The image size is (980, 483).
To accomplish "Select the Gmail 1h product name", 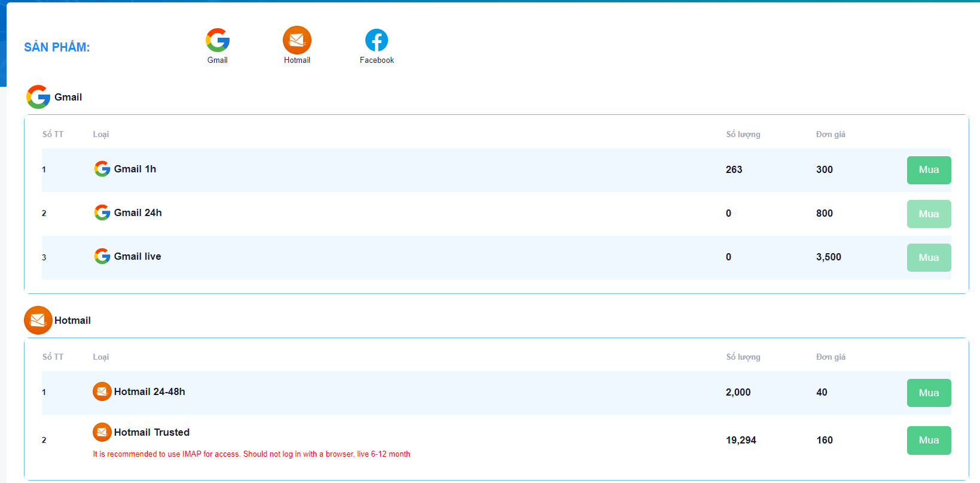I will 135,169.
